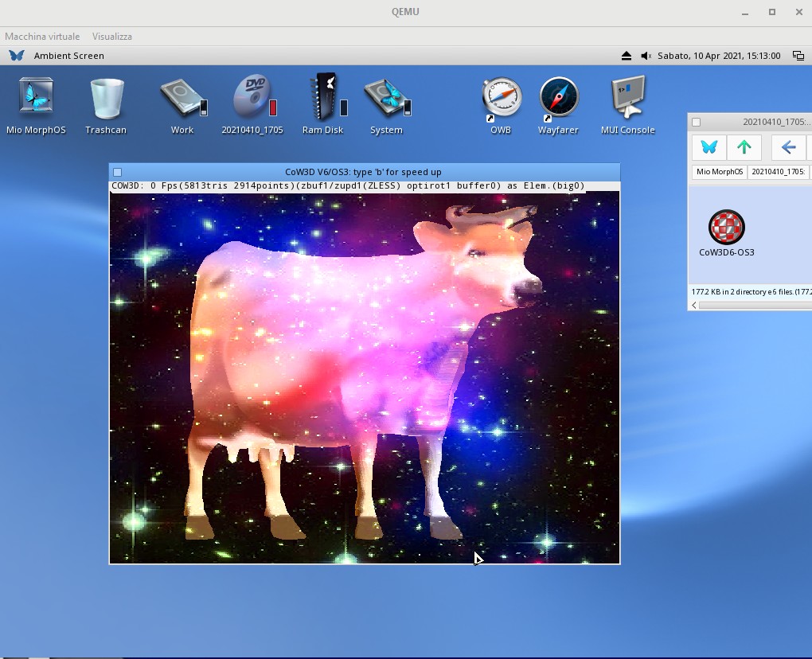
Task: Click the CoW3D window's top-left close gadget
Action: tap(118, 172)
